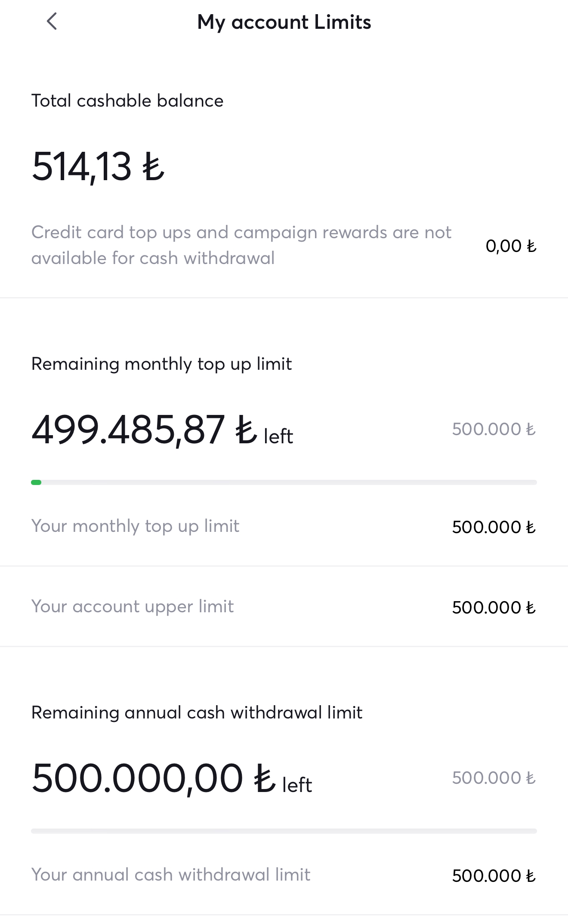Tap the 499.485,87 ₺ left amount
568x924 pixels.
click(162, 430)
